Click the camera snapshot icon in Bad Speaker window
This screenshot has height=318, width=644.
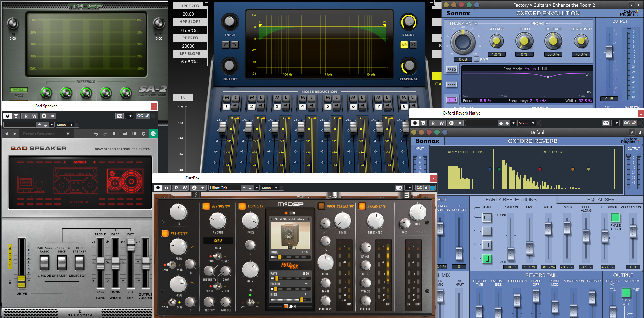[x=120, y=116]
